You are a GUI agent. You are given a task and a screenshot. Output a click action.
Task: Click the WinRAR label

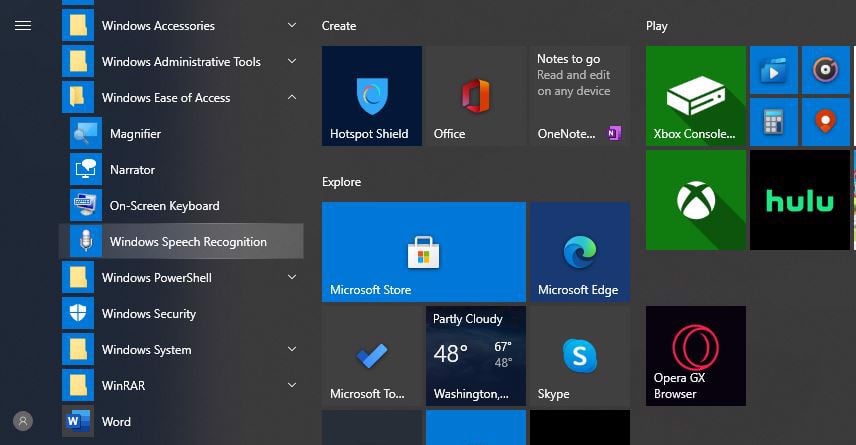(124, 385)
